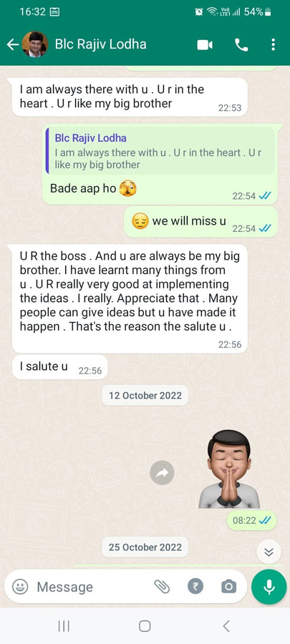
Task: Tap the microphone voice message button
Action: [269, 587]
